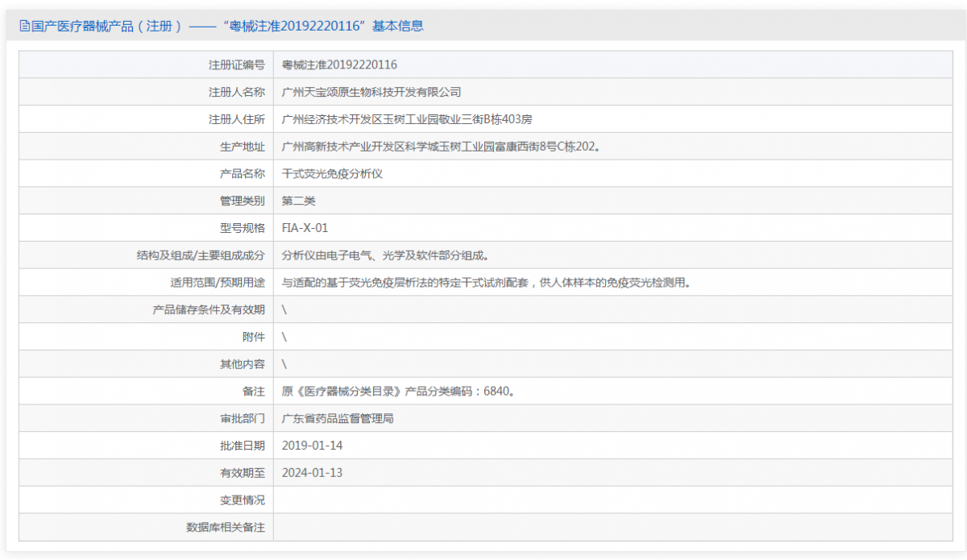
Task: Click the header title 国产医疗器械产品（注册）基本信息
Action: click(227, 26)
